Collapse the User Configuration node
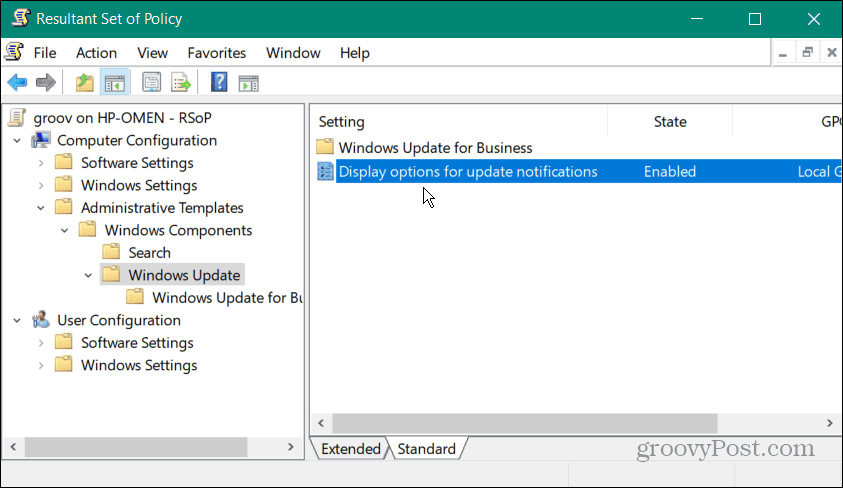843x488 pixels. pyautogui.click(x=17, y=320)
